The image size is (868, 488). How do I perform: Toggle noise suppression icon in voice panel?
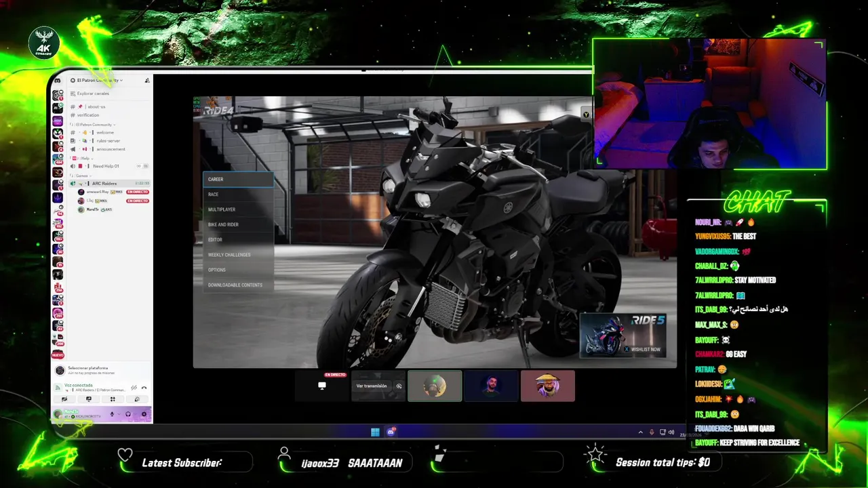pyautogui.click(x=134, y=388)
